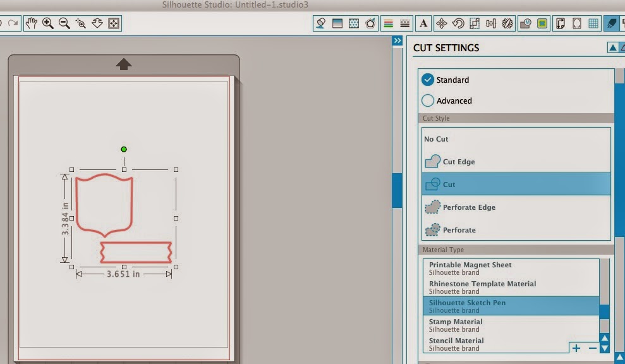
Task: Select the Advanced cut mode
Action: (428, 100)
